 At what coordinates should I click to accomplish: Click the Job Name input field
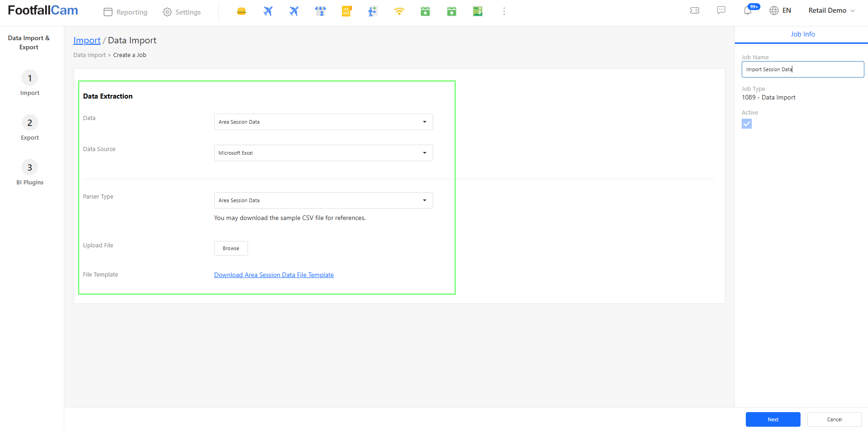[802, 69]
